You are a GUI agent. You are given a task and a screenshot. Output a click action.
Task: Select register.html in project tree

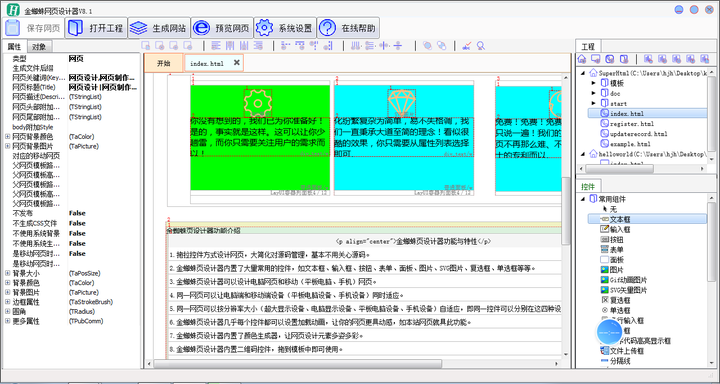click(x=631, y=124)
